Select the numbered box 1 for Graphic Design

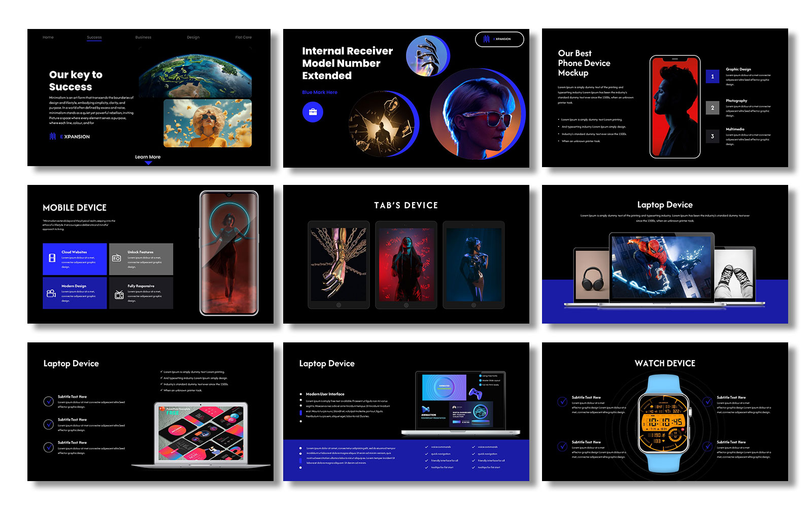(x=712, y=77)
